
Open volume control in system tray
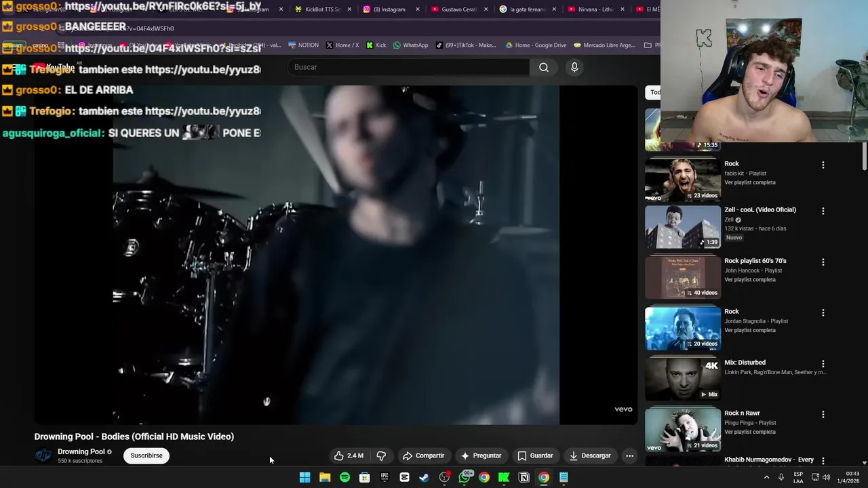coord(826,477)
